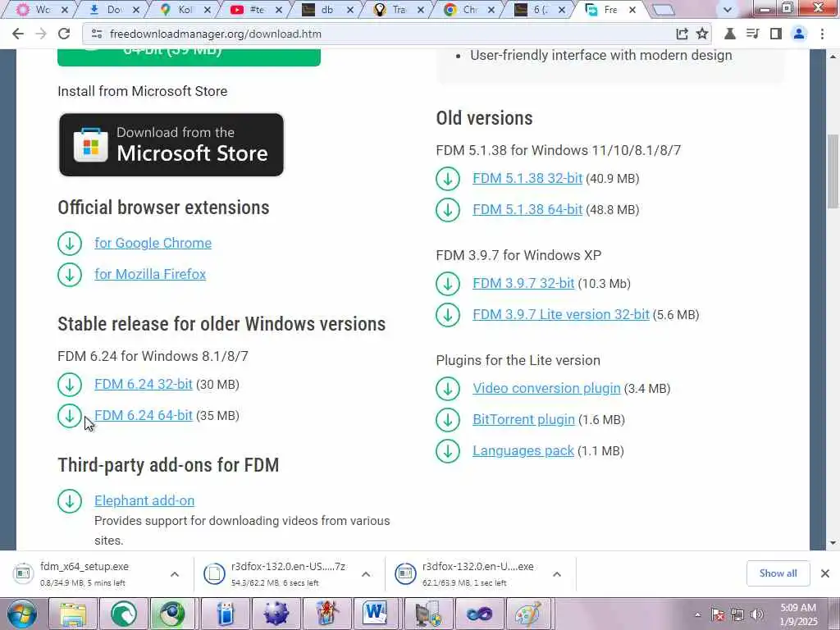Switch to the Chr tab
840x630 pixels.
469,10
